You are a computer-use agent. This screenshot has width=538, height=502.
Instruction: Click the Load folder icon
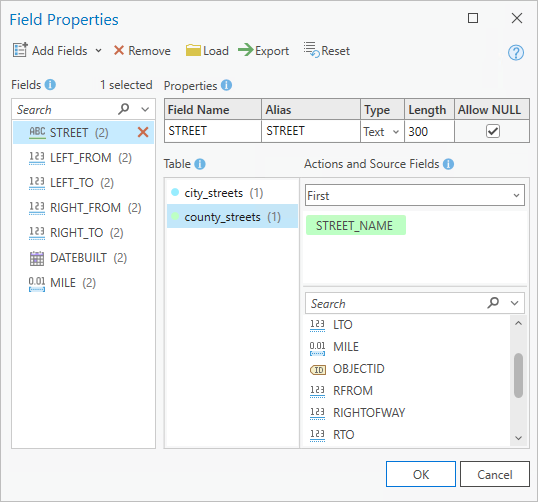[193, 50]
